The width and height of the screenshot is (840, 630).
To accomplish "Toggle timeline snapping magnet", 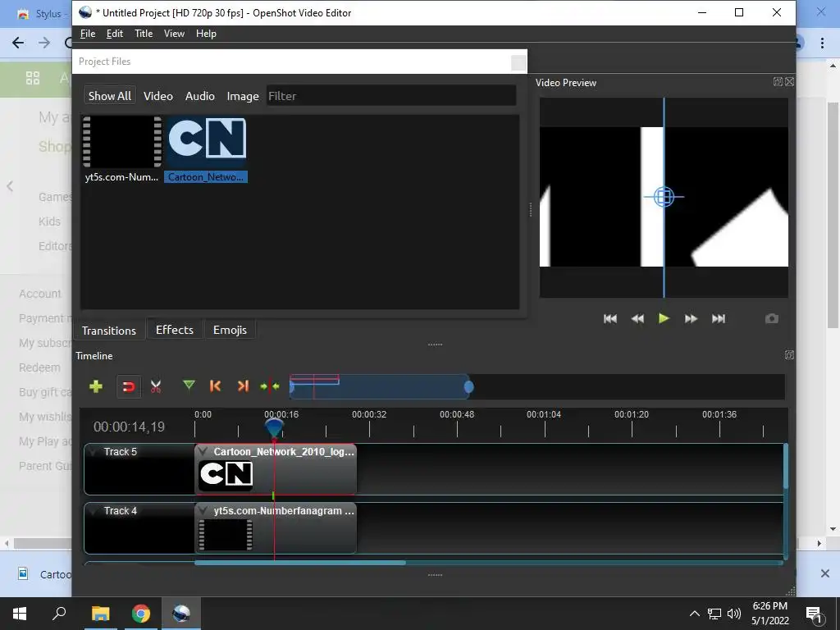I will click(x=129, y=386).
